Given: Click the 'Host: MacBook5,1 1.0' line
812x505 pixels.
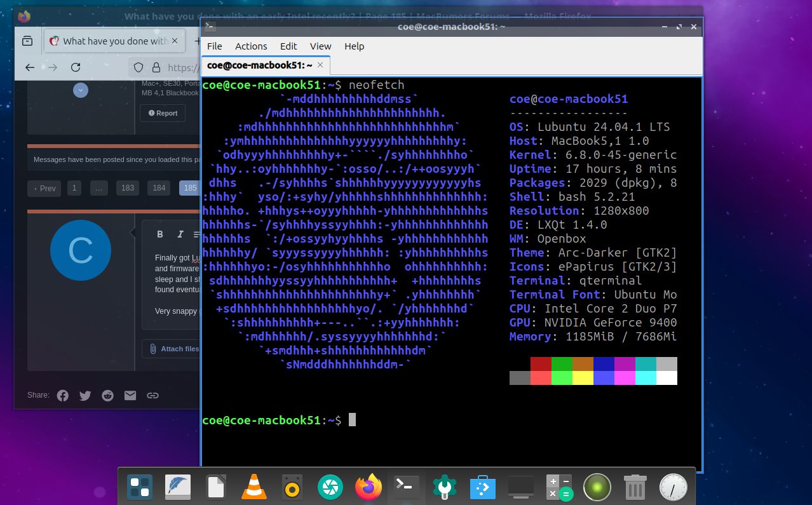Looking at the screenshot, I should 579,141.
